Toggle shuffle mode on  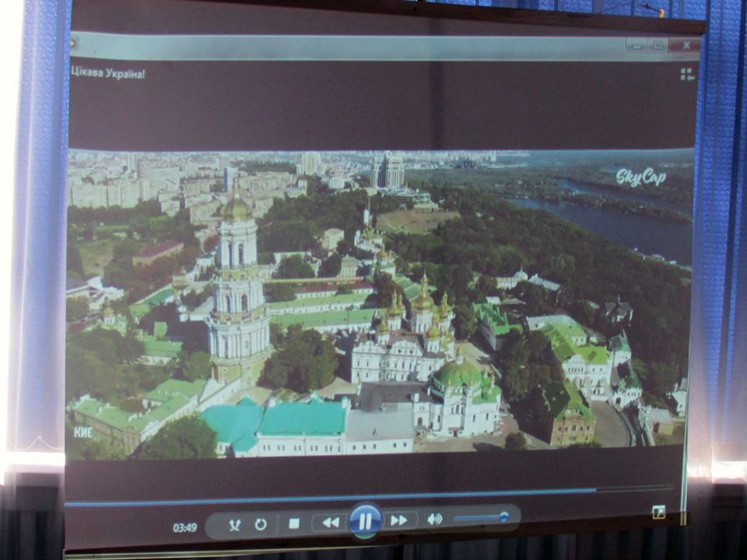[234, 525]
